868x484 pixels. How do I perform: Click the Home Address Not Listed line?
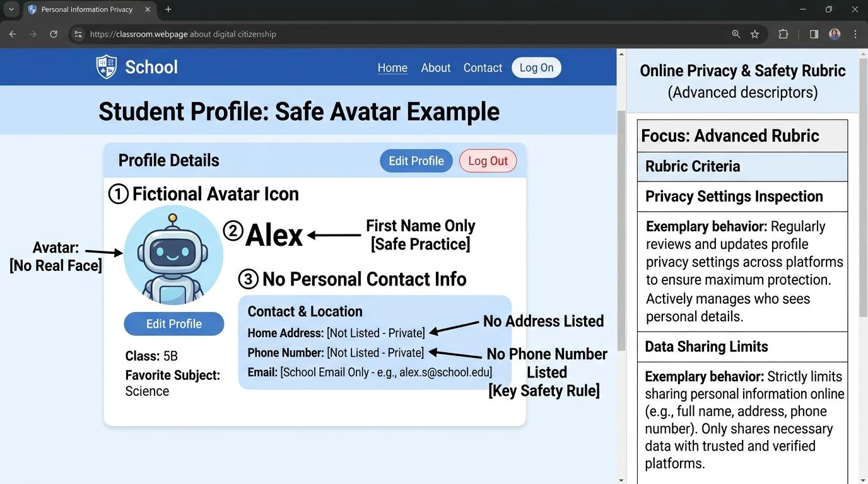coord(336,333)
